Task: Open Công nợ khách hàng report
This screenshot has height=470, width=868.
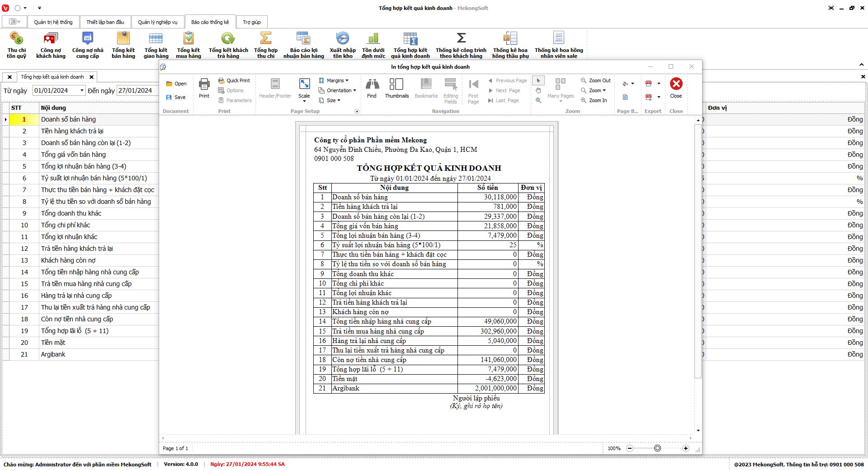Action: point(51,45)
